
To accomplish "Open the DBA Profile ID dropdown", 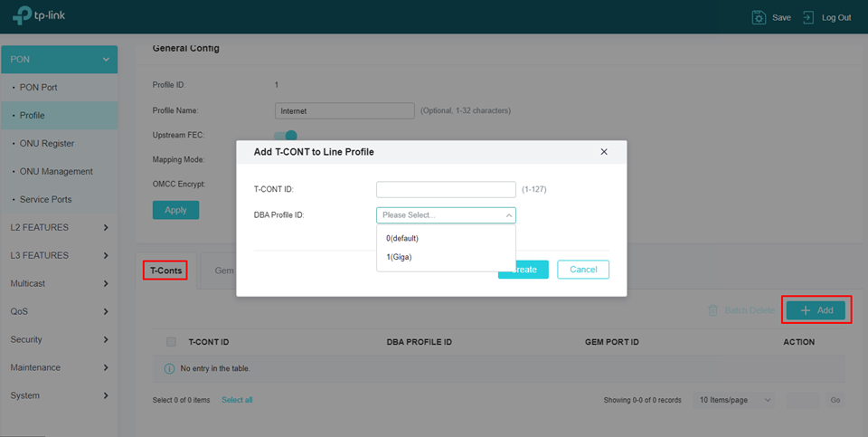I will tap(446, 215).
